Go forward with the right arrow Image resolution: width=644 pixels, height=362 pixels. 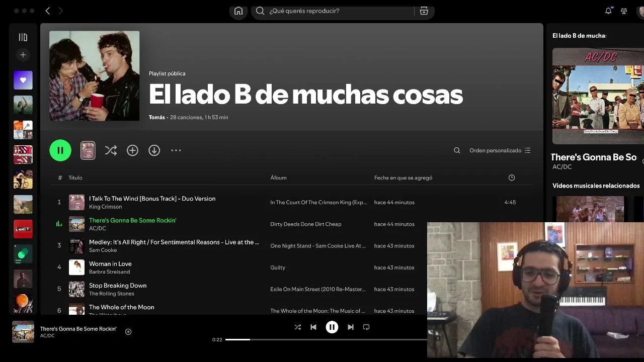click(60, 11)
